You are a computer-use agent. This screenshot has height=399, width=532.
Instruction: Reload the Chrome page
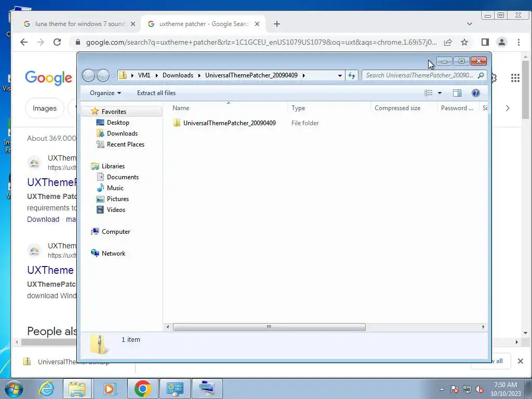57,42
